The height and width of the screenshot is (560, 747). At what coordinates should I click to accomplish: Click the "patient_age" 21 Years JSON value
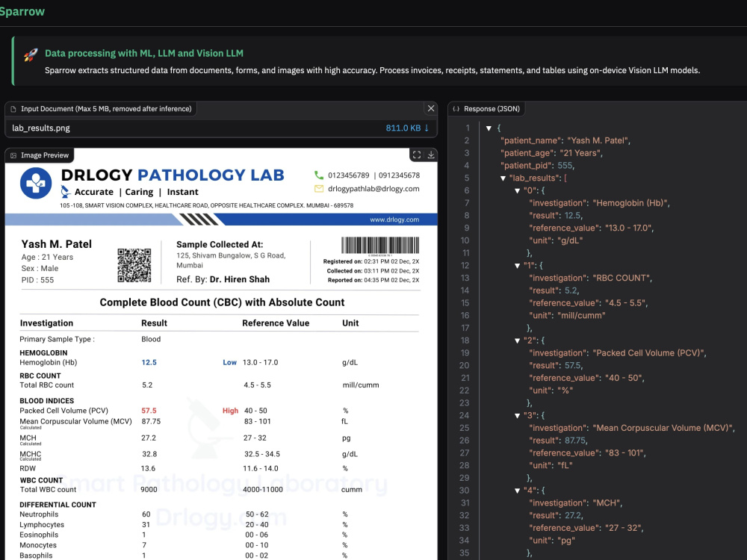(x=580, y=153)
